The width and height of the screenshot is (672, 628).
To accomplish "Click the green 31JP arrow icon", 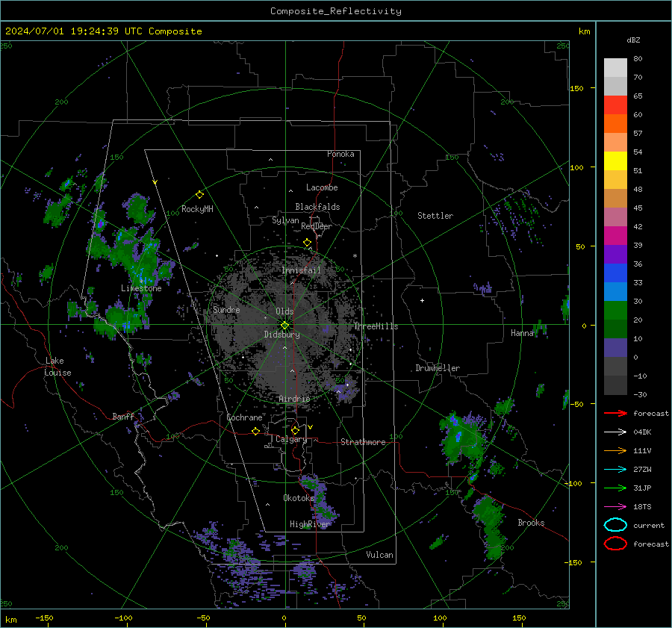I will [x=615, y=488].
